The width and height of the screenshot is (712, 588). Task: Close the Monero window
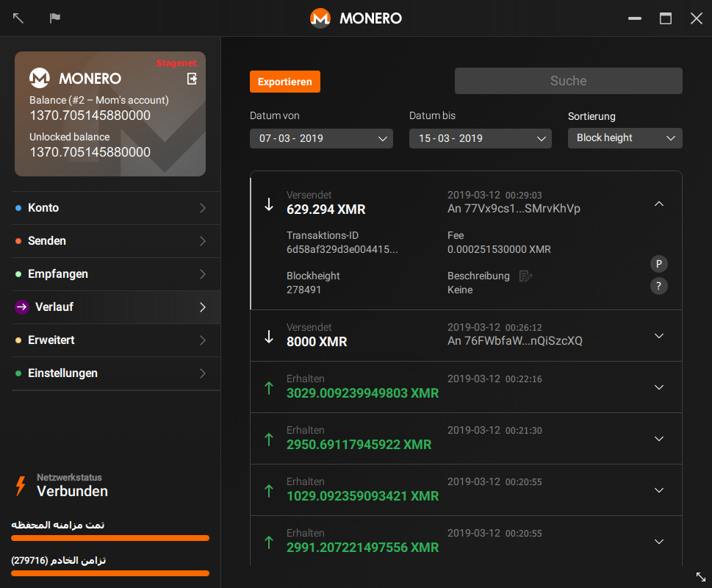click(x=697, y=18)
